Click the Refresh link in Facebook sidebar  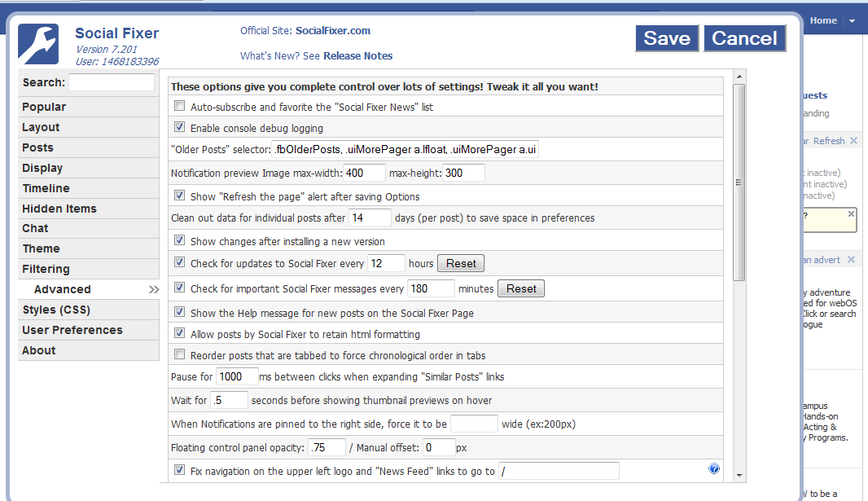coord(829,141)
